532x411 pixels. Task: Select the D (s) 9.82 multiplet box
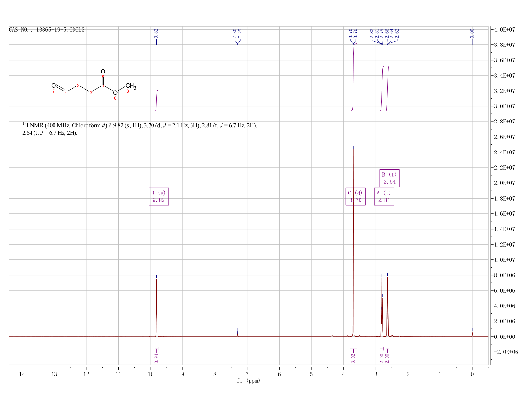[x=159, y=196]
